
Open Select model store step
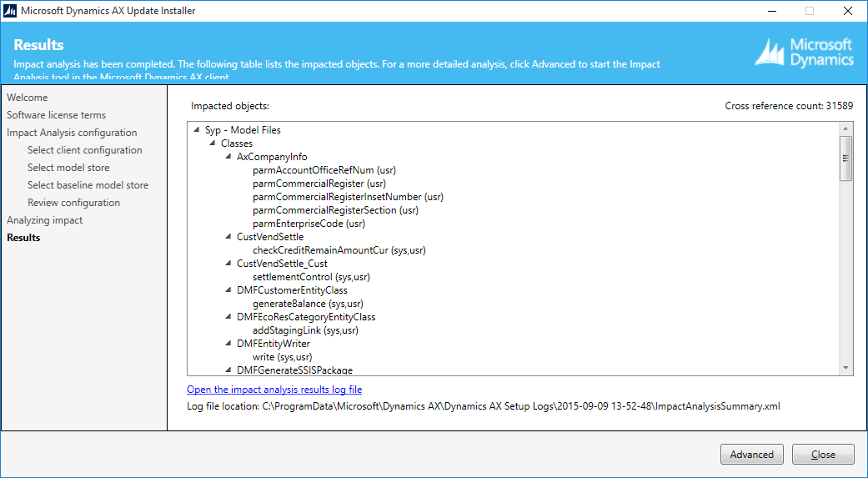68,168
